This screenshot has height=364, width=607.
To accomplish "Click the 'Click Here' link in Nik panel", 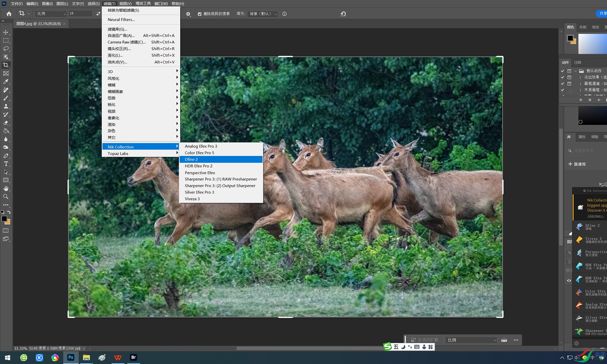I will (x=595, y=216).
